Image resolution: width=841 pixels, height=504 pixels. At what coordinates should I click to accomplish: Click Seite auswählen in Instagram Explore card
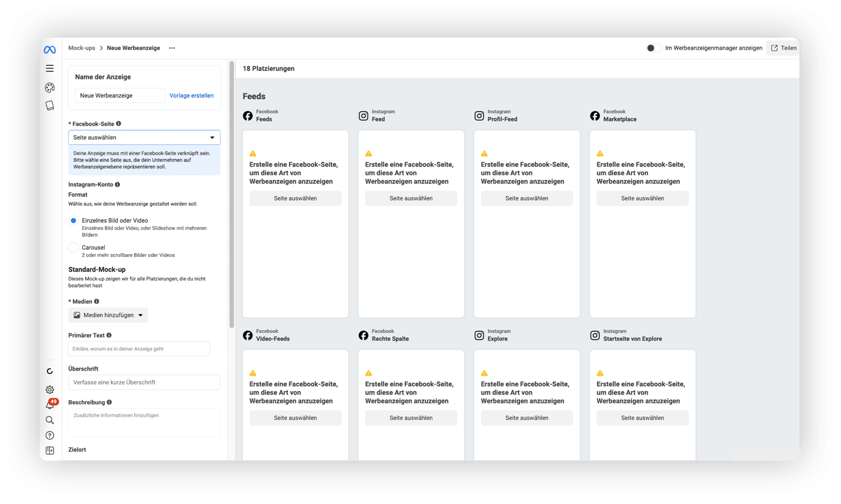[526, 418]
